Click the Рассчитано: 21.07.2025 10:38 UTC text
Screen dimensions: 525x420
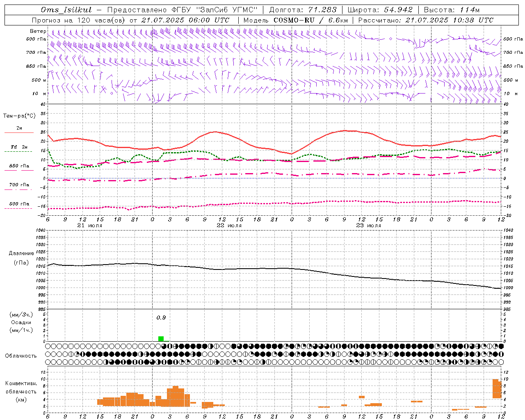click(x=426, y=20)
